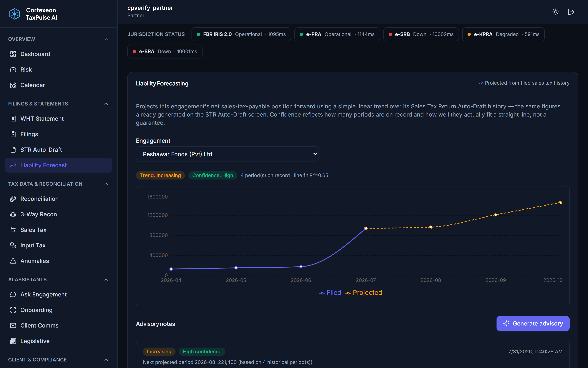This screenshot has width=588, height=368.
Task: Click the Ask Engagement chat bubble icon
Action: 13,294
